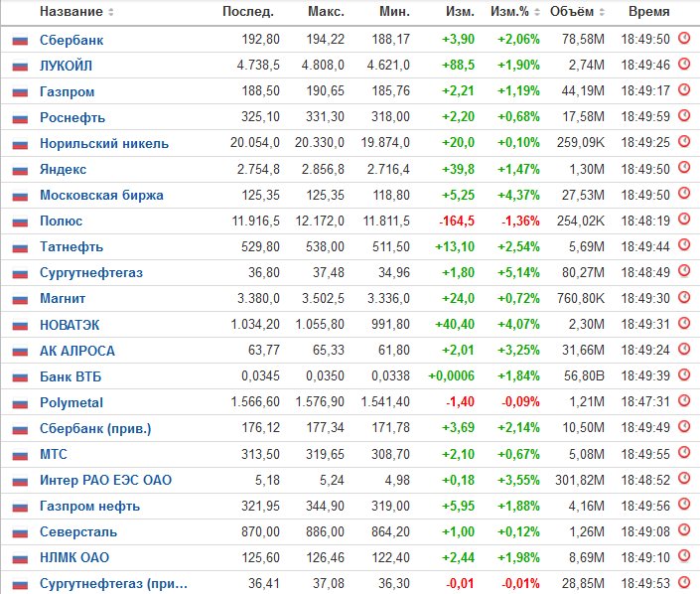Screen dimensions: 700x594
Task: Click the clock icon in МТС row
Action: click(684, 452)
